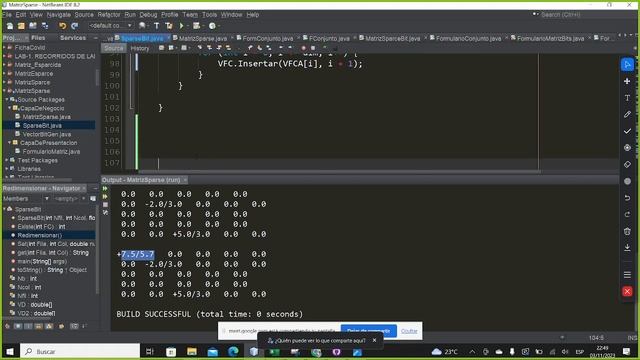
Task: Collapse the CapaDeNegocio package node
Action: (x=9, y=108)
